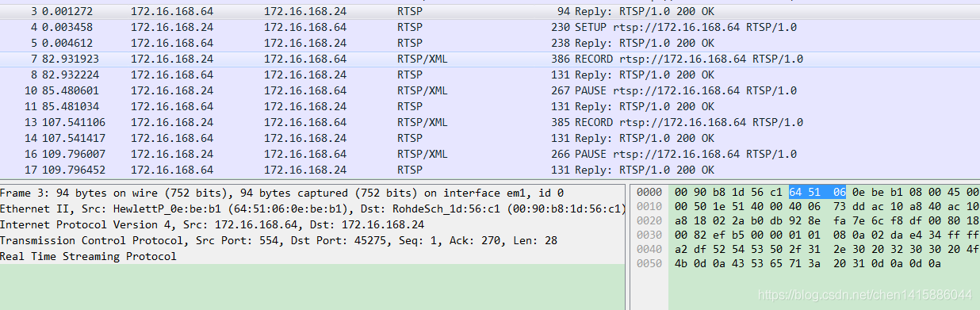
Task: Select packet 11 Reply at 85.481034
Action: click(x=490, y=106)
